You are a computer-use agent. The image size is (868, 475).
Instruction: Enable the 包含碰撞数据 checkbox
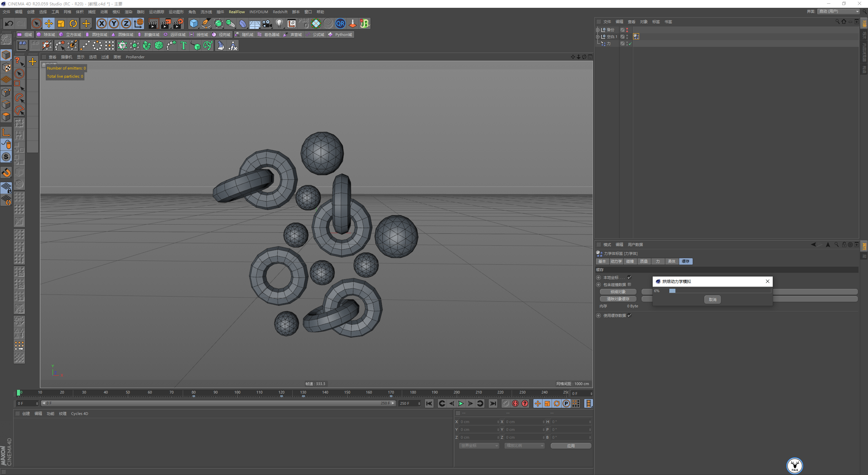[x=629, y=284]
